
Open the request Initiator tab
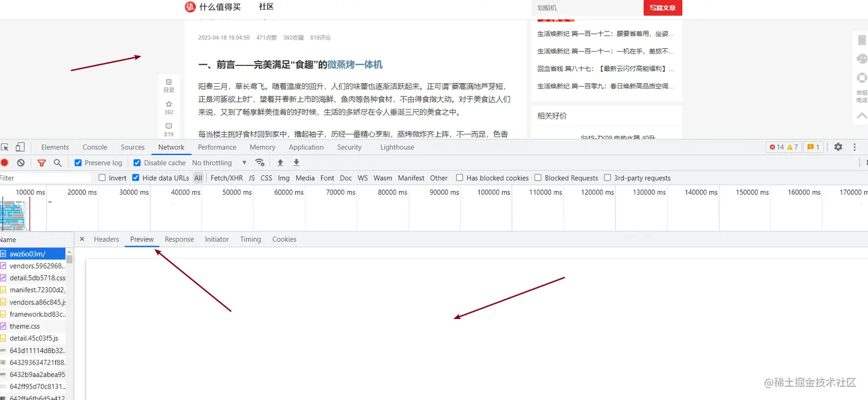click(217, 239)
